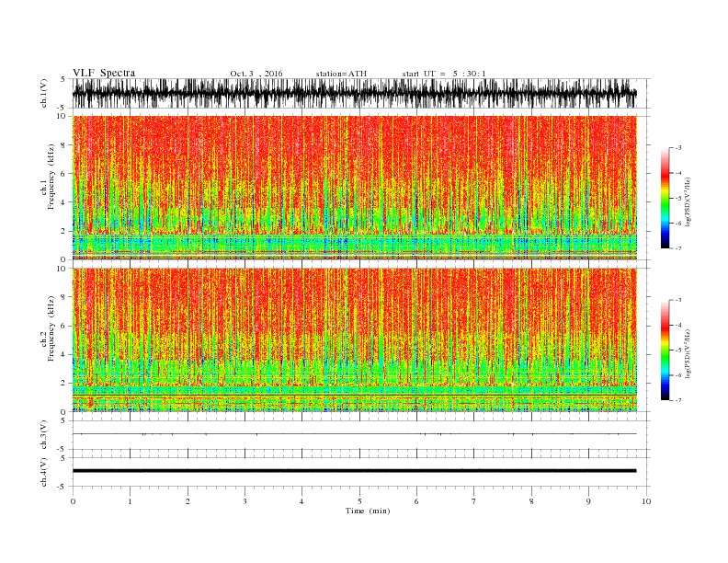Click the "4" minute tick on time axis
This screenshot has height=563, width=728.
pos(301,501)
